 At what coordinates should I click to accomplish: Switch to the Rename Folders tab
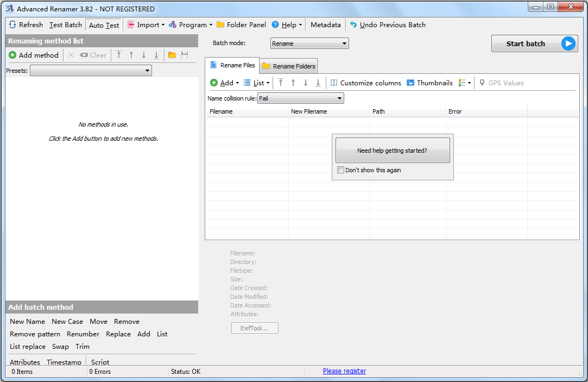tap(288, 66)
